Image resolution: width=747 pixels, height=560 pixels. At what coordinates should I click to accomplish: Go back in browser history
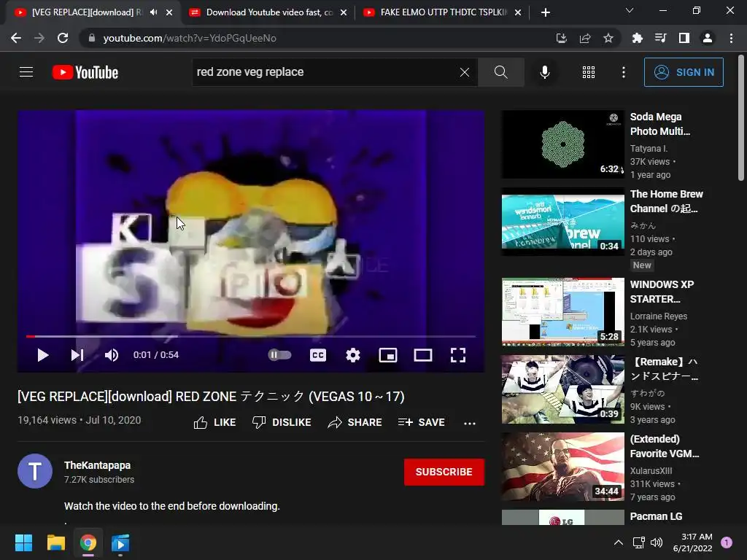16,38
